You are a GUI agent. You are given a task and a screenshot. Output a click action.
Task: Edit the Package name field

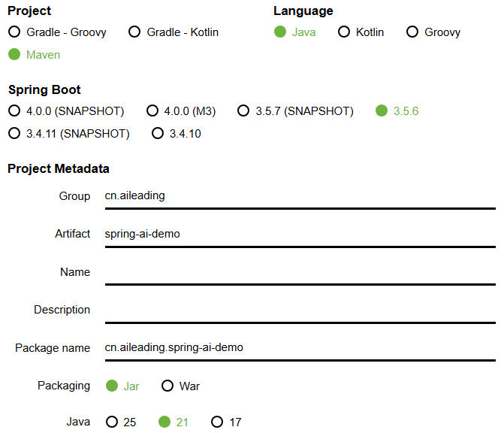pyautogui.click(x=300, y=347)
